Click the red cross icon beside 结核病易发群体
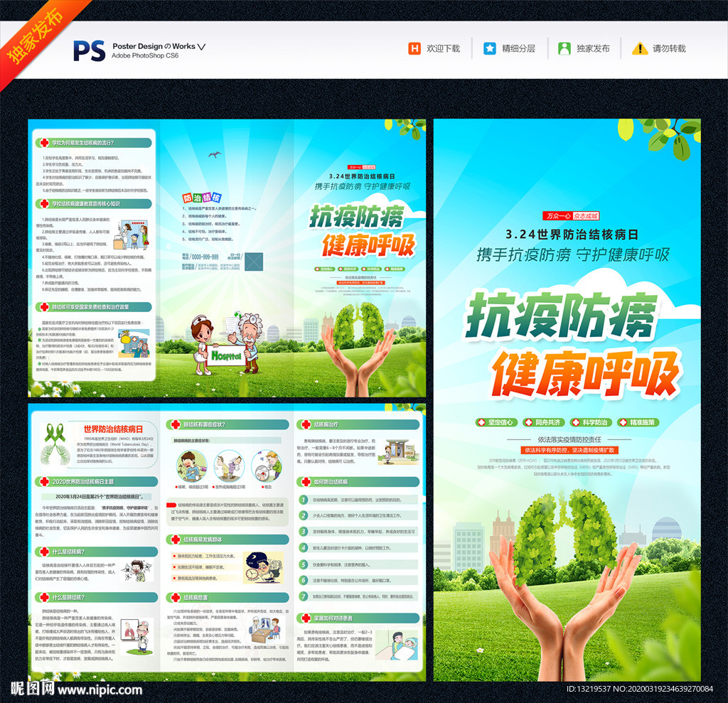Image resolution: width=728 pixels, height=703 pixels. pos(176,540)
